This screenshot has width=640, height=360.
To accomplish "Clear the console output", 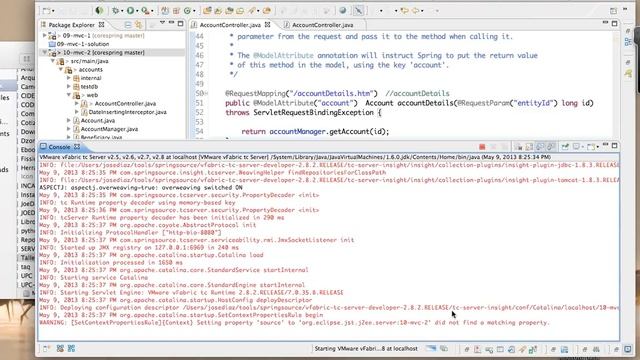I will (x=518, y=147).
